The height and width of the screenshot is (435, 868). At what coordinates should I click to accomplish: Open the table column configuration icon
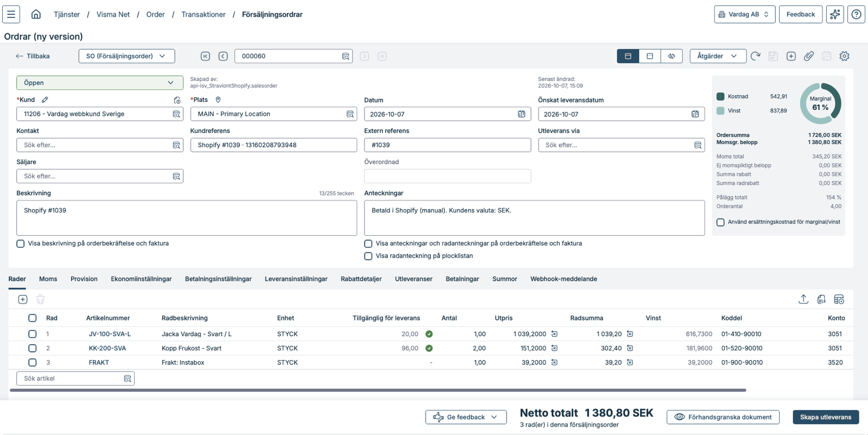coord(839,299)
